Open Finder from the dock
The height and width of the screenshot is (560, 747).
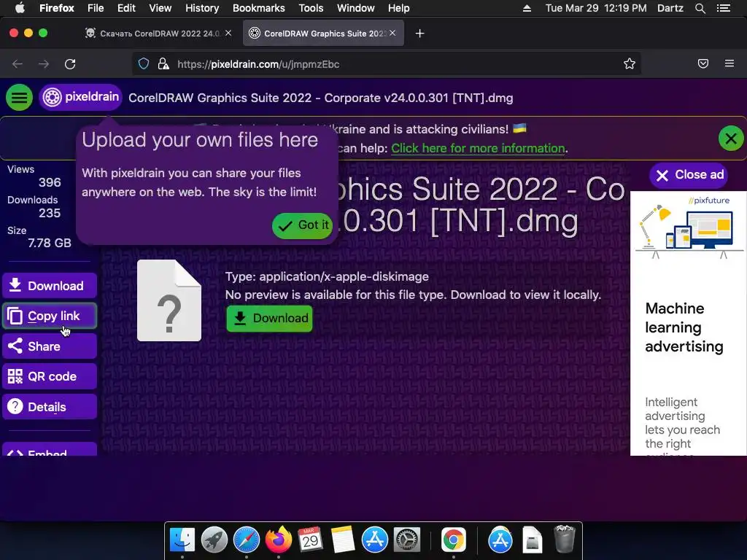182,540
